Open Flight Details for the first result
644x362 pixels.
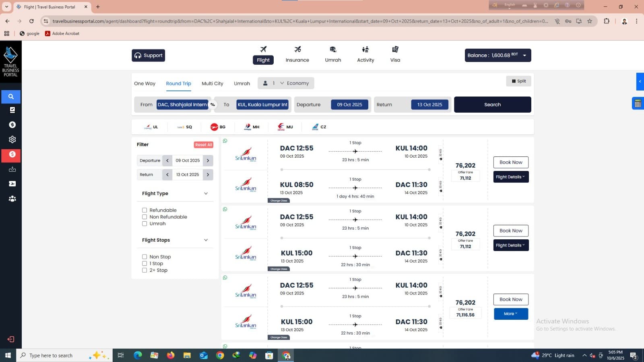(x=510, y=177)
